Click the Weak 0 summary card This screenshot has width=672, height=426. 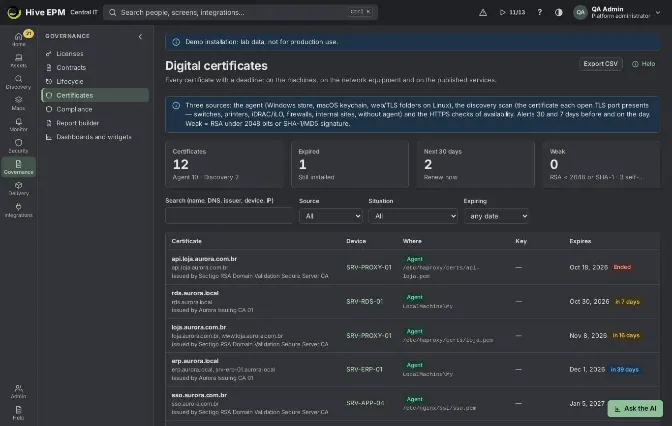tap(601, 164)
